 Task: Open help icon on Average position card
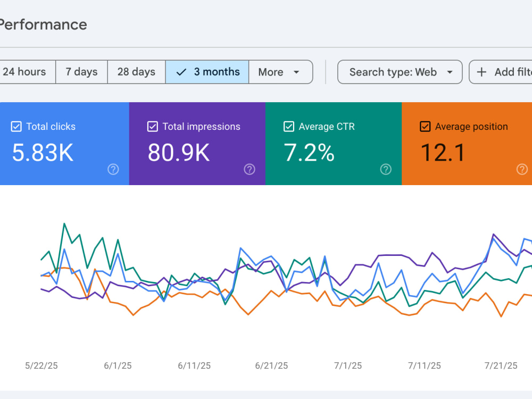[x=522, y=169]
